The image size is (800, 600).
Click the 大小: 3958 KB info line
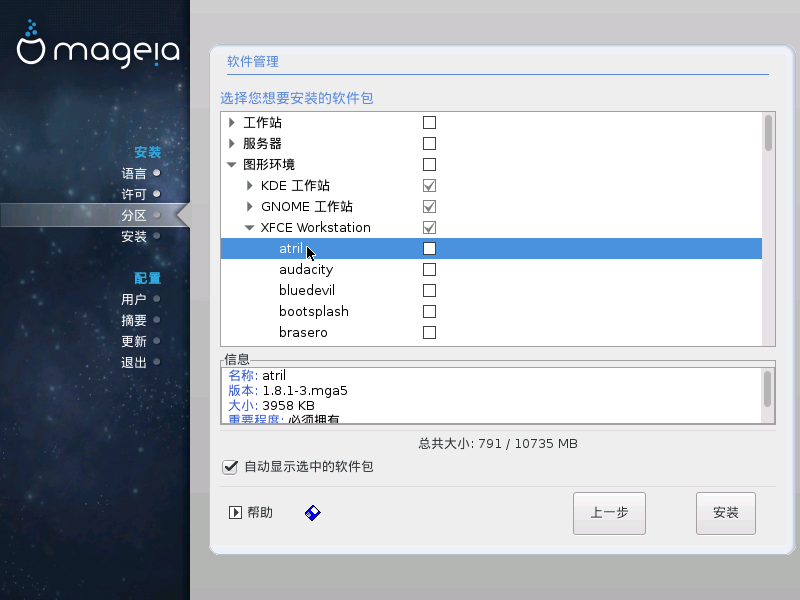pyautogui.click(x=271, y=406)
